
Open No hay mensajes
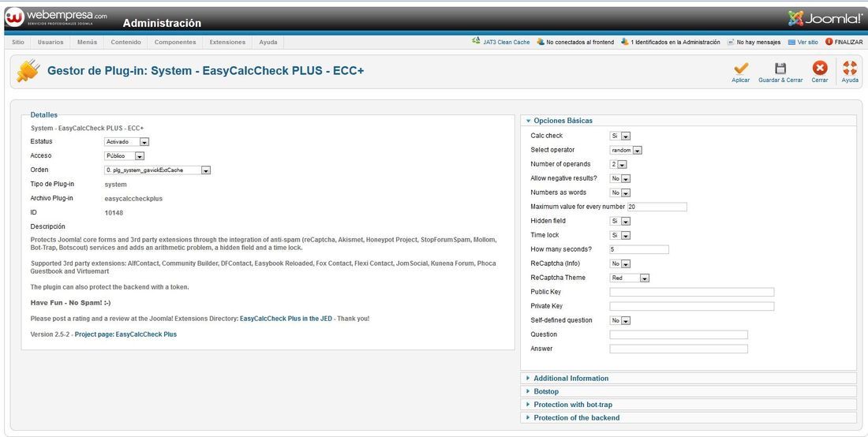754,42
